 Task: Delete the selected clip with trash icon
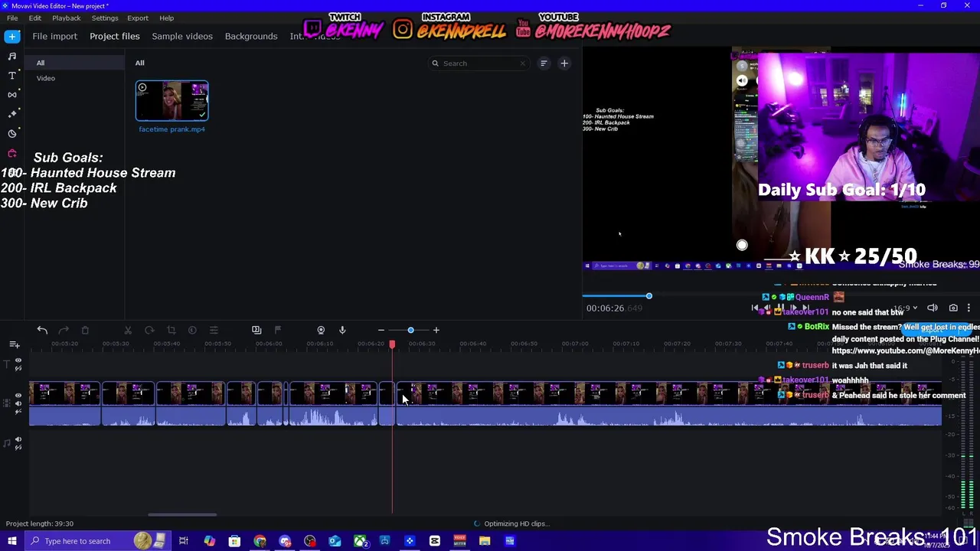point(85,330)
